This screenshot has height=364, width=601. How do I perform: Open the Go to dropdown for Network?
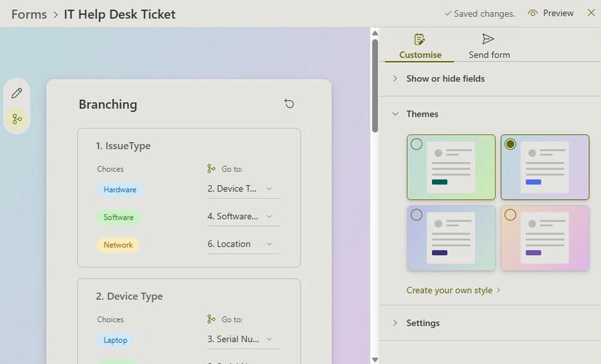coord(243,244)
